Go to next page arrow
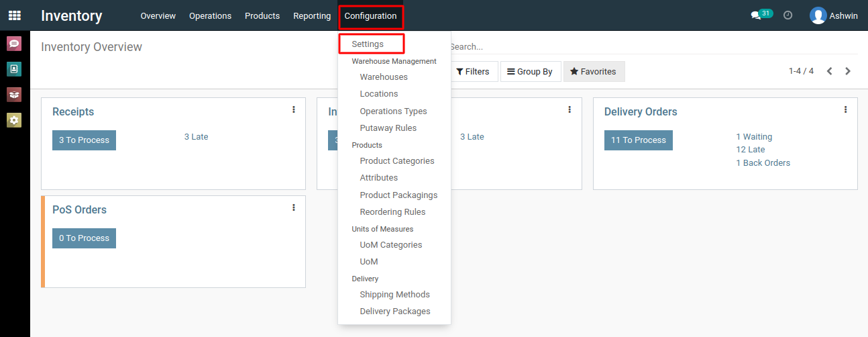Screen dimensions: 868x337 tap(848, 71)
